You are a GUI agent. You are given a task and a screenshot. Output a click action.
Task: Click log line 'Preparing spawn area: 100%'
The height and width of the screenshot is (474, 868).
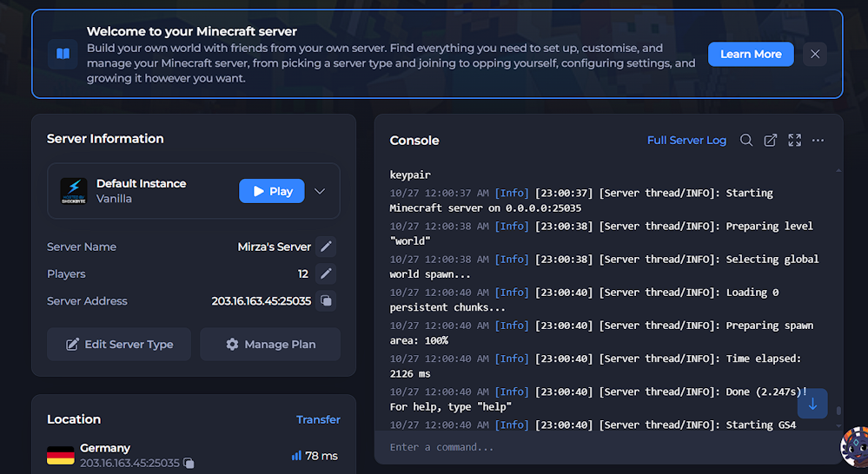coord(602,333)
